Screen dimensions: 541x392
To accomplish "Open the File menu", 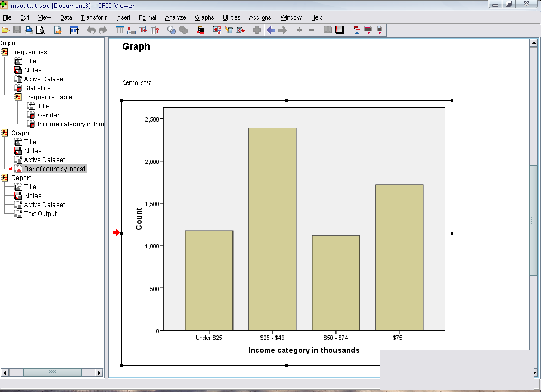I will [7, 17].
